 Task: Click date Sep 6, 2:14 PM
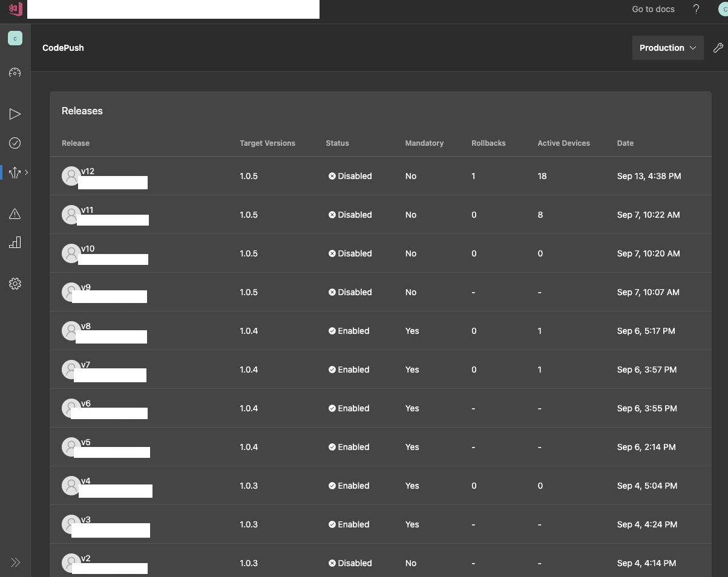[646, 447]
